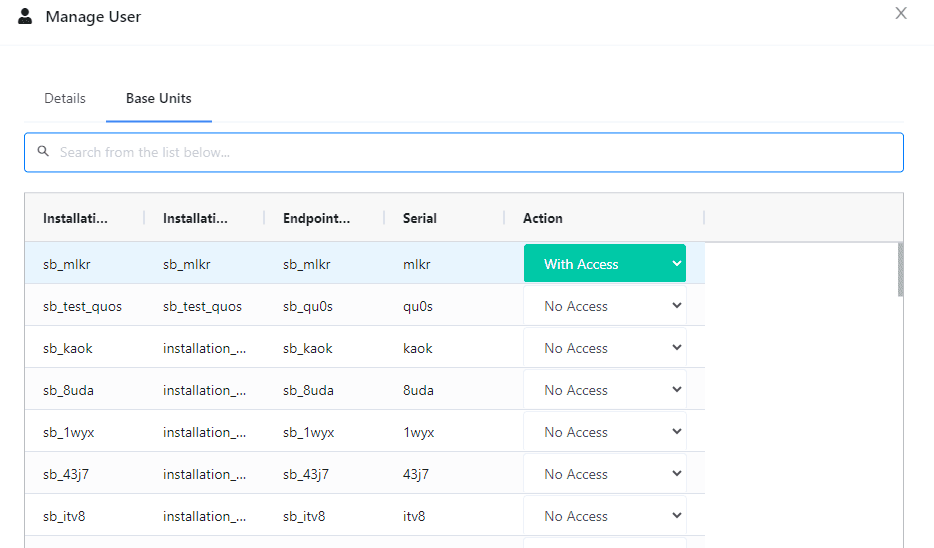
Task: Open the access dropdown for sb_itv8
Action: click(x=605, y=516)
